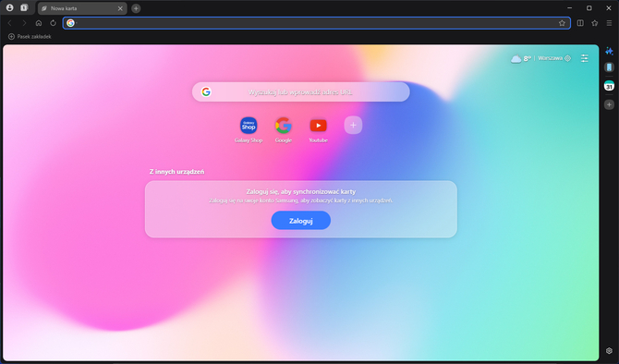This screenshot has width=619, height=364.
Task: Add to Pasek zakładek bookmarks bar
Action: [x=30, y=36]
